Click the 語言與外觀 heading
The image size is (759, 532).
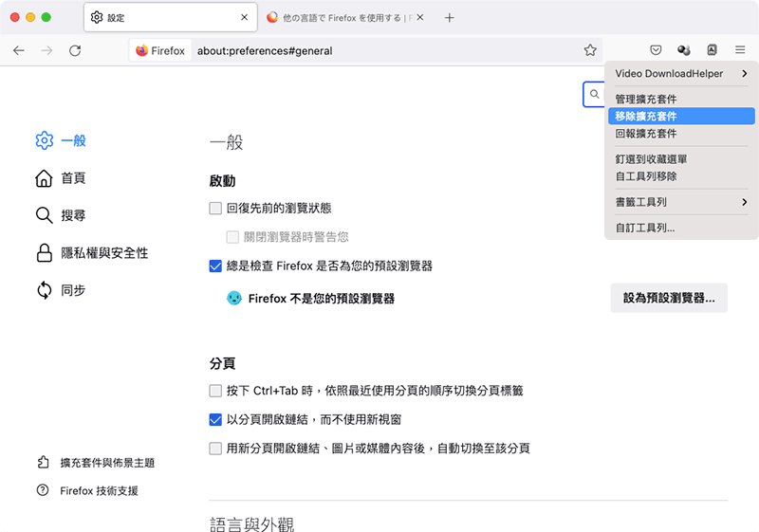(x=251, y=524)
